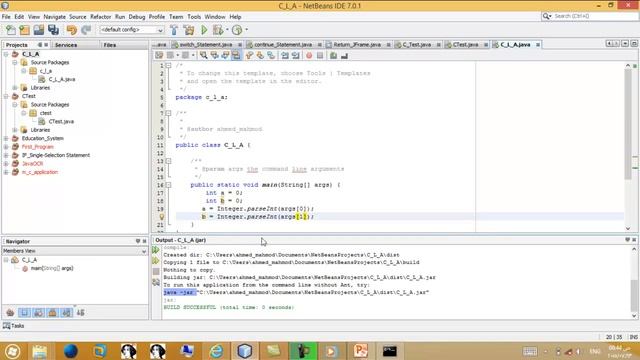Screen dimensions: 640x360
Task: Click editor Start Macro Recording red icon
Action: click(x=309, y=56)
